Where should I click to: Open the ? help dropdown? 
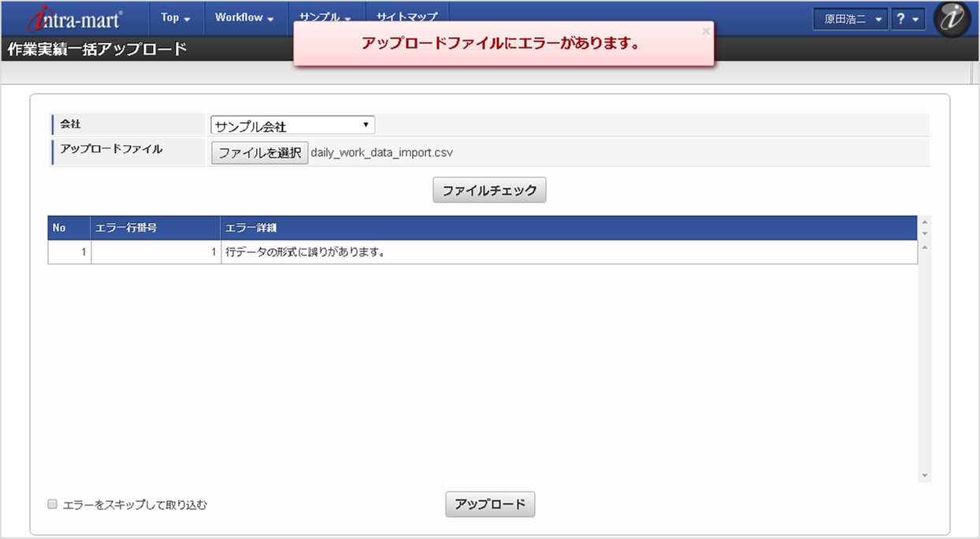[x=908, y=19]
